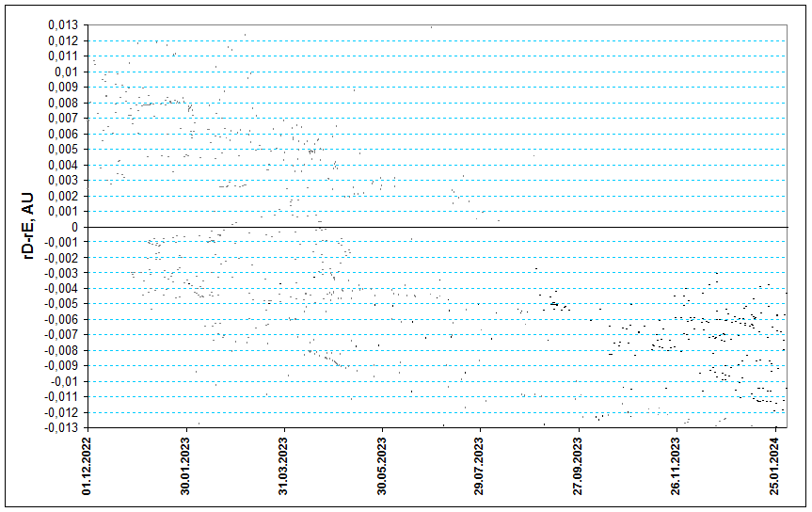Select the y-axis label -0,005
The image size is (812, 512).
tap(61, 304)
